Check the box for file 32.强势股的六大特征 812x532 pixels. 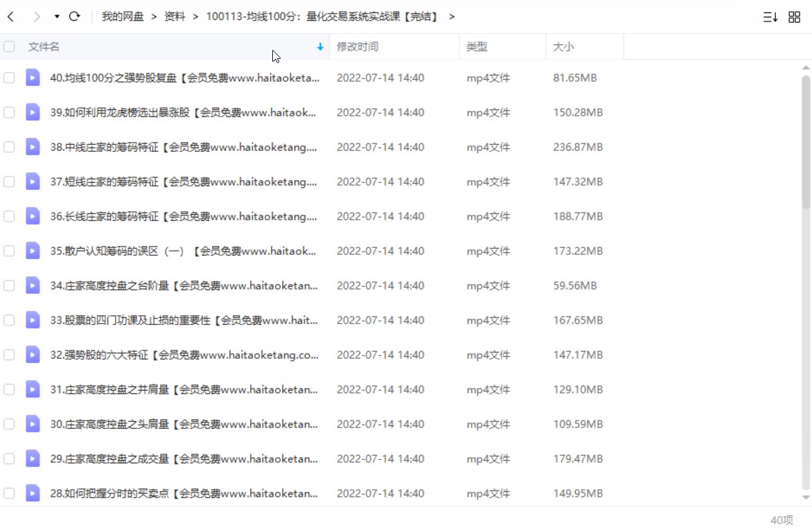(x=9, y=355)
